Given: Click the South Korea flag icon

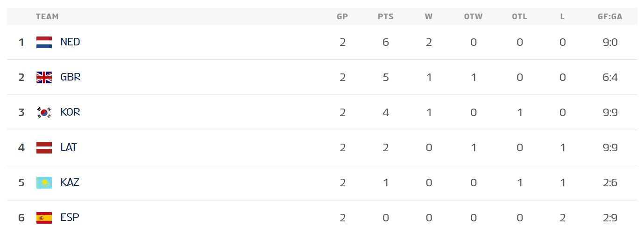Looking at the screenshot, I should pos(44,113).
